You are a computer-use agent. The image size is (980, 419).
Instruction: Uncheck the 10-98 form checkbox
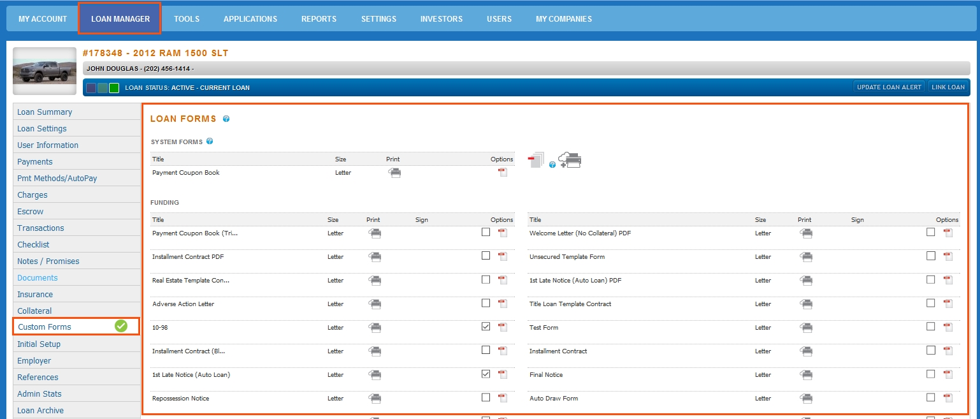click(486, 327)
